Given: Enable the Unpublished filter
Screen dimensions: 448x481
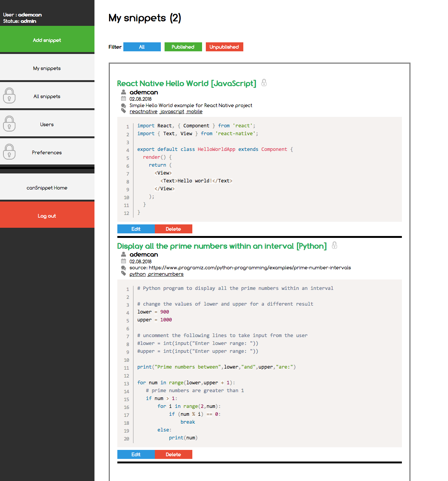Looking at the screenshot, I should pos(224,47).
